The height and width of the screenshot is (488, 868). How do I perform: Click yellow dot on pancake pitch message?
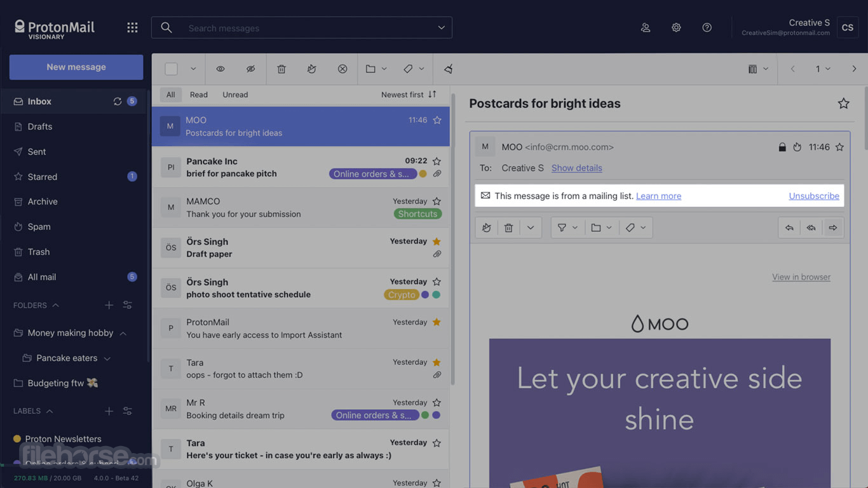point(423,173)
